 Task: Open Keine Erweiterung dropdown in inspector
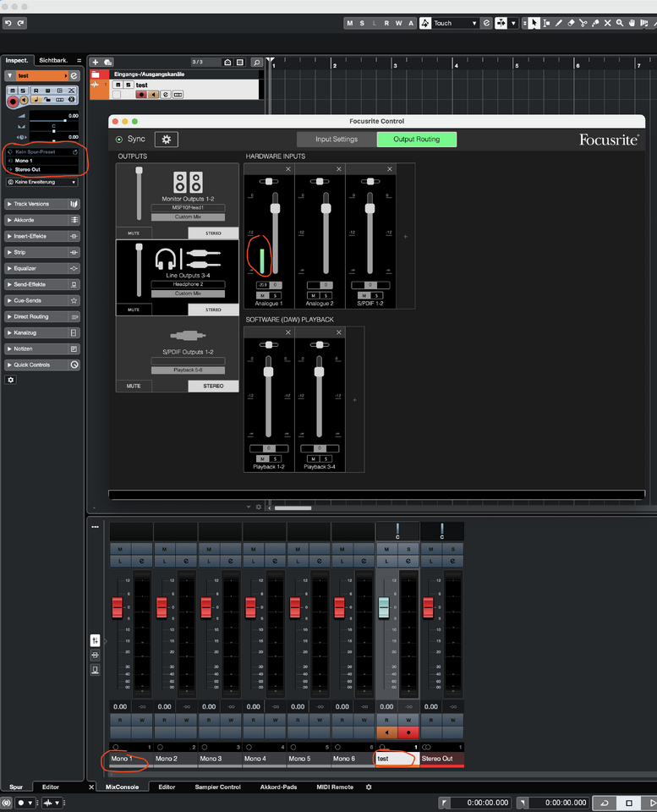pos(42,182)
